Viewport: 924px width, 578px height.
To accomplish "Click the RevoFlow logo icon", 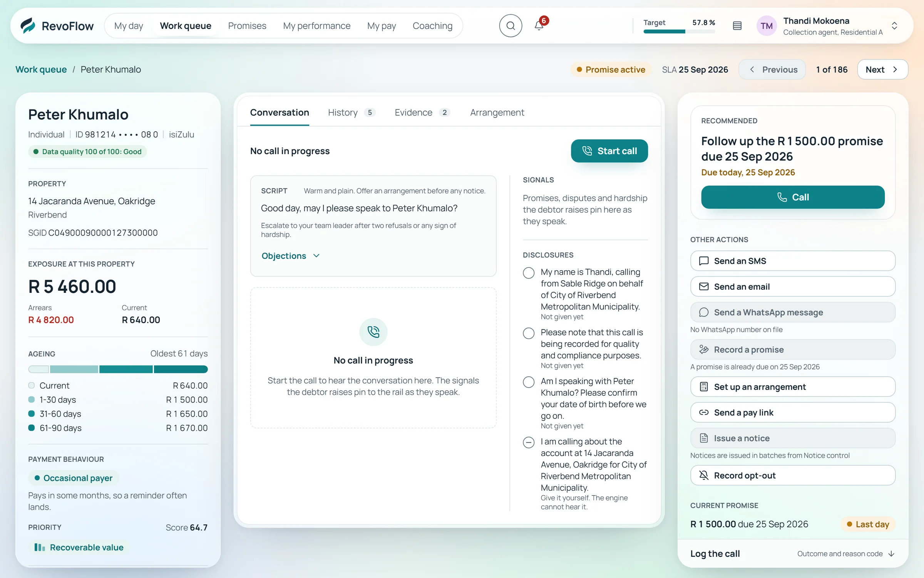I will coord(28,25).
